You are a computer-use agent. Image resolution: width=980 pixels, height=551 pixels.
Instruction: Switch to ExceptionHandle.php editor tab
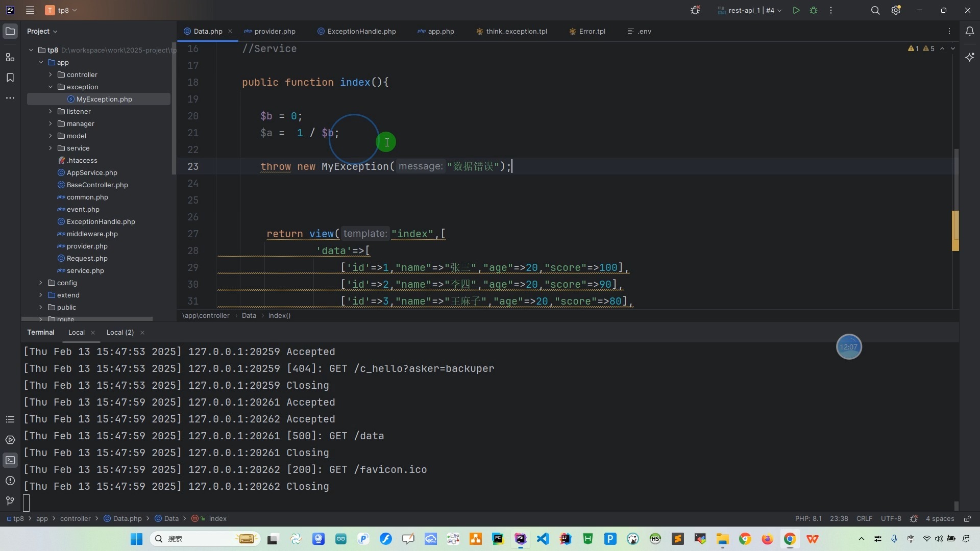click(357, 31)
